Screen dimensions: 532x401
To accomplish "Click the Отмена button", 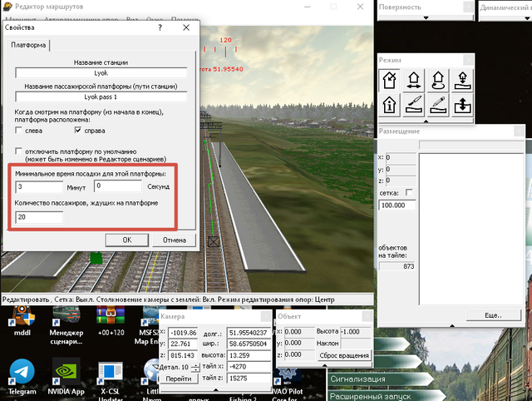I will 175,240.
